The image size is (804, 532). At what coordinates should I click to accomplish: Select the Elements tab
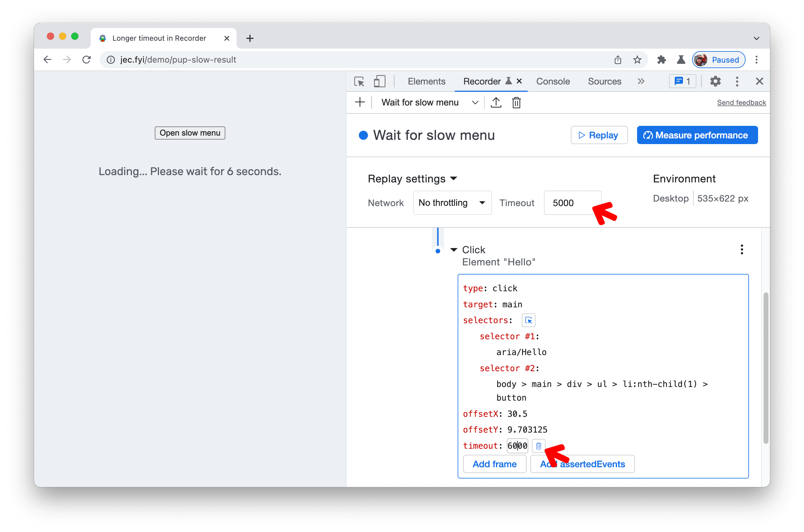[x=426, y=81]
